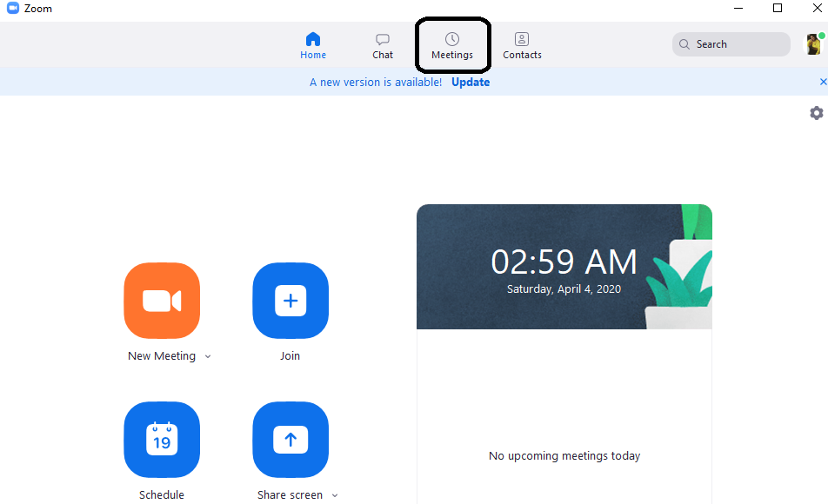Expand the New Meeting options arrow
This screenshot has width=828, height=504.
[208, 357]
